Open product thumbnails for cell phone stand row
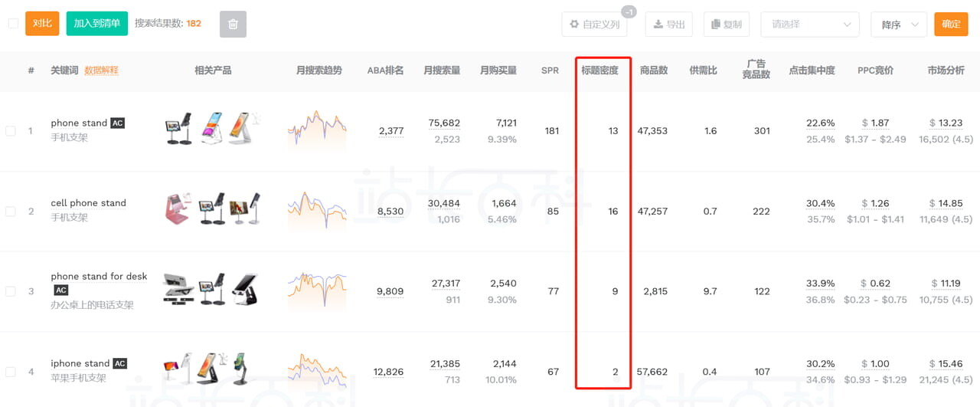980x407 pixels. coord(213,209)
